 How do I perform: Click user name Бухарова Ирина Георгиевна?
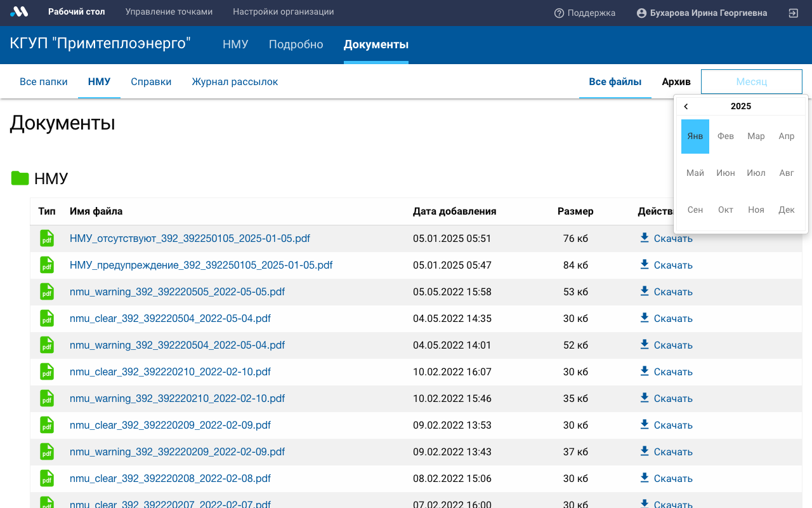[709, 13]
